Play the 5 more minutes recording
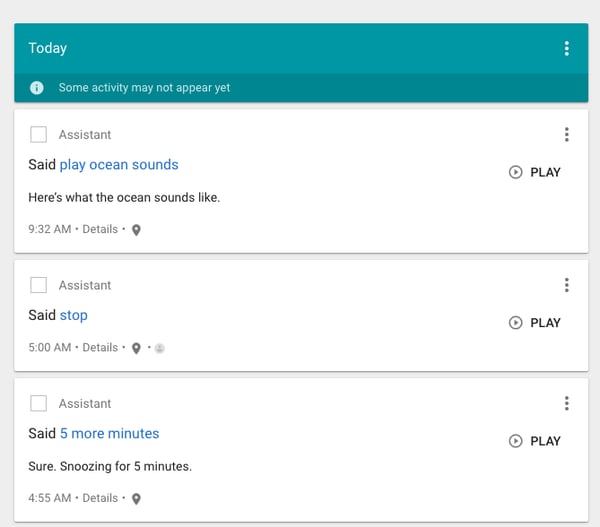This screenshot has height=527, width=600. [535, 441]
